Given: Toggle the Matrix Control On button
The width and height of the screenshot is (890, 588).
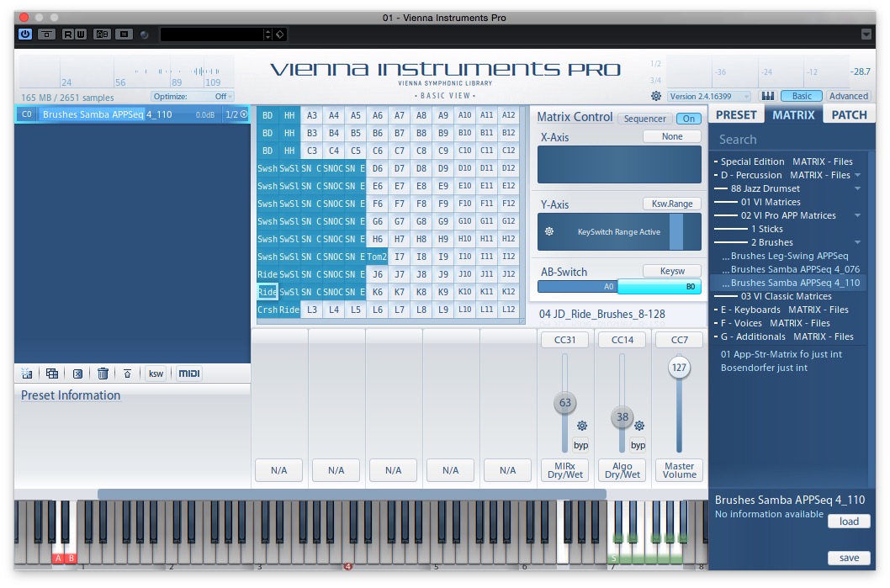Looking at the screenshot, I should coord(688,119).
